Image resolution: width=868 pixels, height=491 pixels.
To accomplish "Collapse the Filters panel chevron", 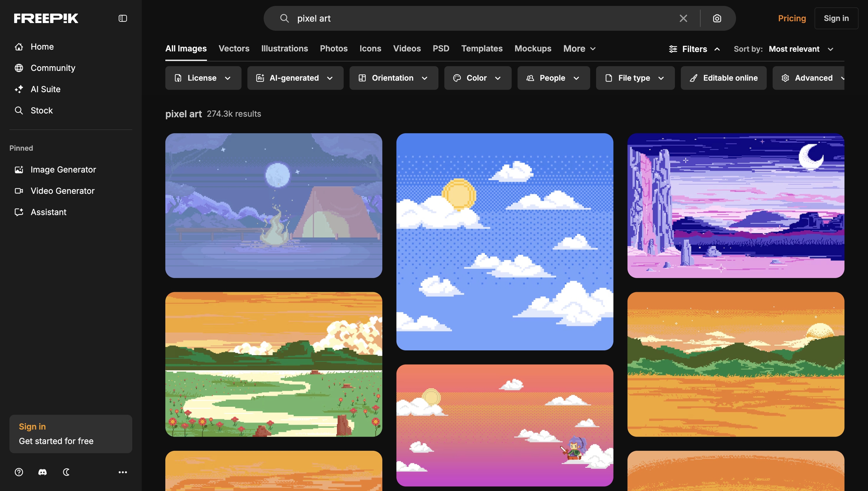I will pos(717,49).
